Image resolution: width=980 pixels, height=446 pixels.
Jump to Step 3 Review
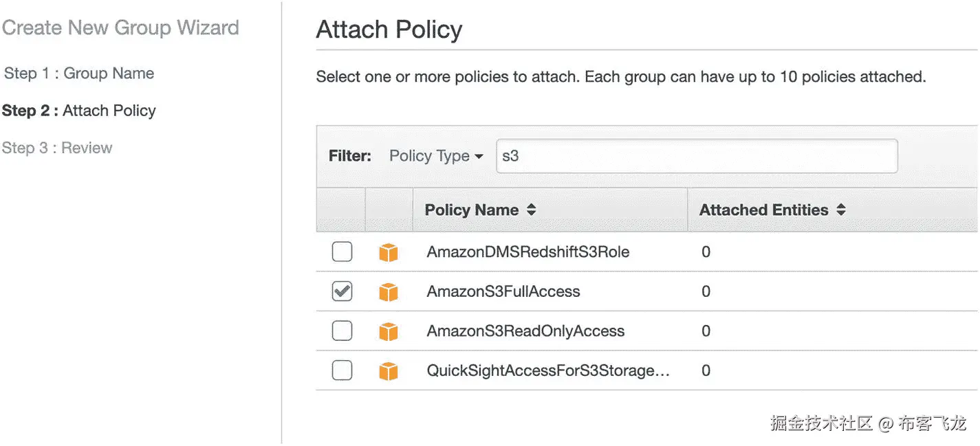pyautogui.click(x=58, y=148)
